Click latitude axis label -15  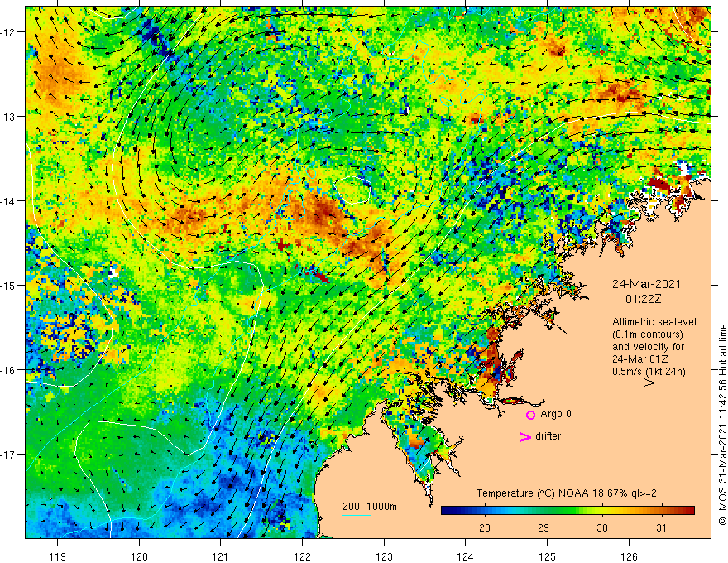pyautogui.click(x=8, y=285)
